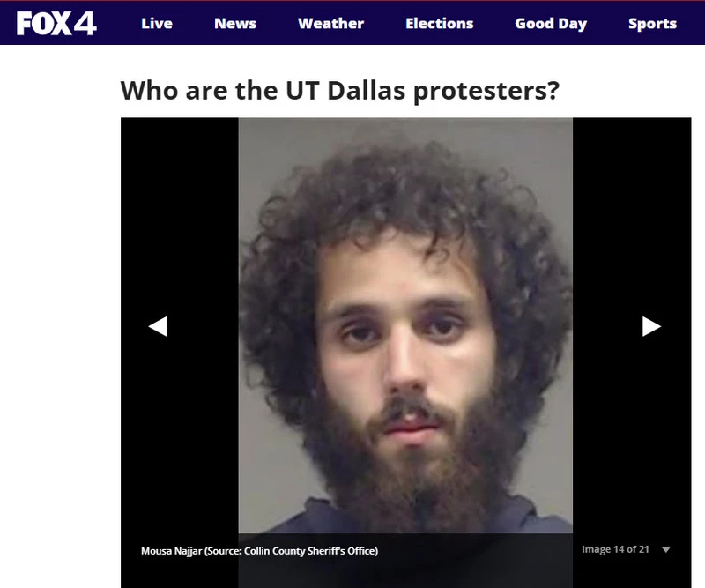Click the slideshow photo
This screenshot has width=705, height=588.
(405, 325)
